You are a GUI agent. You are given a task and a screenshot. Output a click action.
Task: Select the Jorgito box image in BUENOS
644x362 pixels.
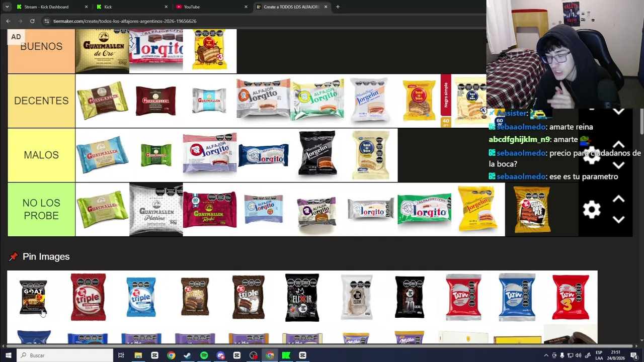click(x=156, y=50)
